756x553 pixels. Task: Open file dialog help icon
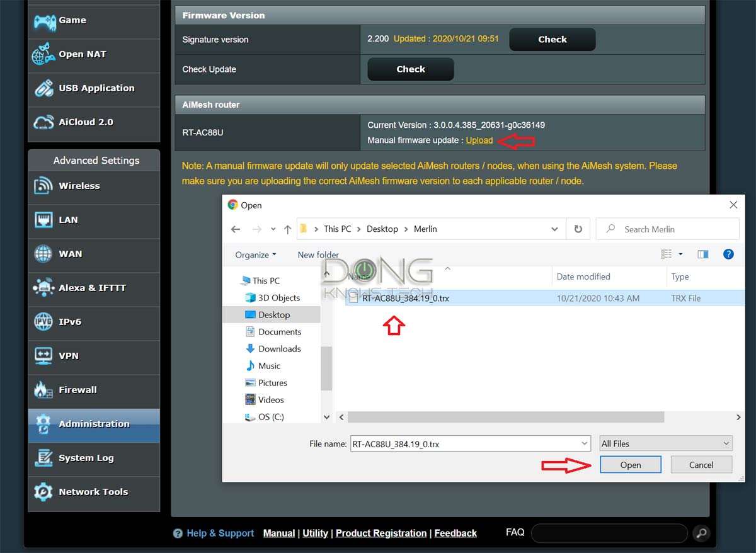pos(728,254)
